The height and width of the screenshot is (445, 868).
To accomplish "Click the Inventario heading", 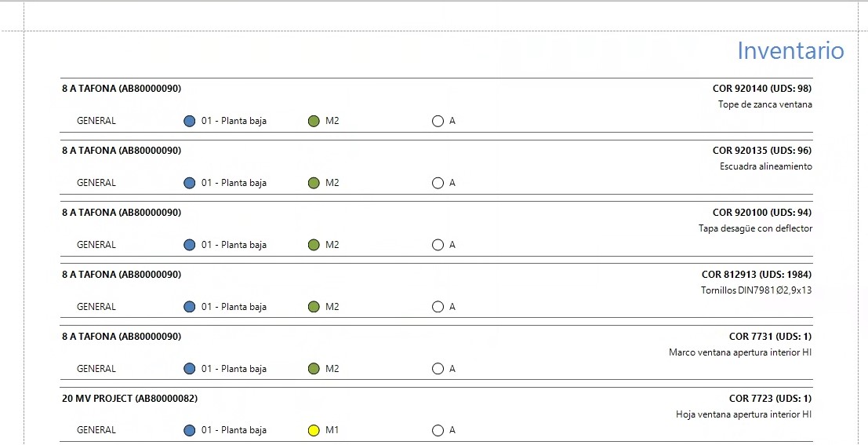I will click(790, 50).
